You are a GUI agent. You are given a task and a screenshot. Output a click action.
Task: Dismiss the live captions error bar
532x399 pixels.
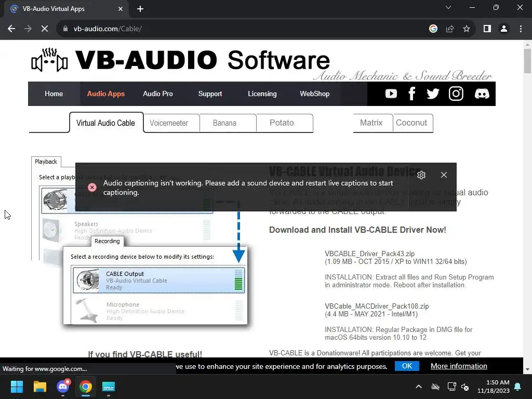click(x=444, y=175)
